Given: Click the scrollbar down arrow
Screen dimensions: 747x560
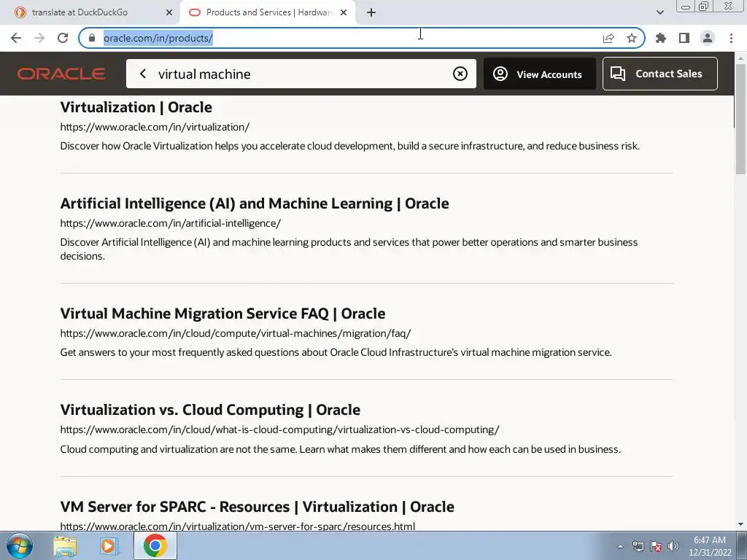Looking at the screenshot, I should [740, 525].
